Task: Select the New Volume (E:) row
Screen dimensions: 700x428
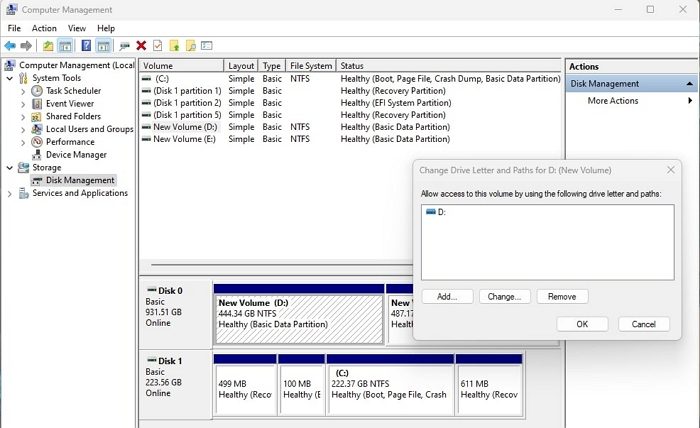Action: click(350, 139)
